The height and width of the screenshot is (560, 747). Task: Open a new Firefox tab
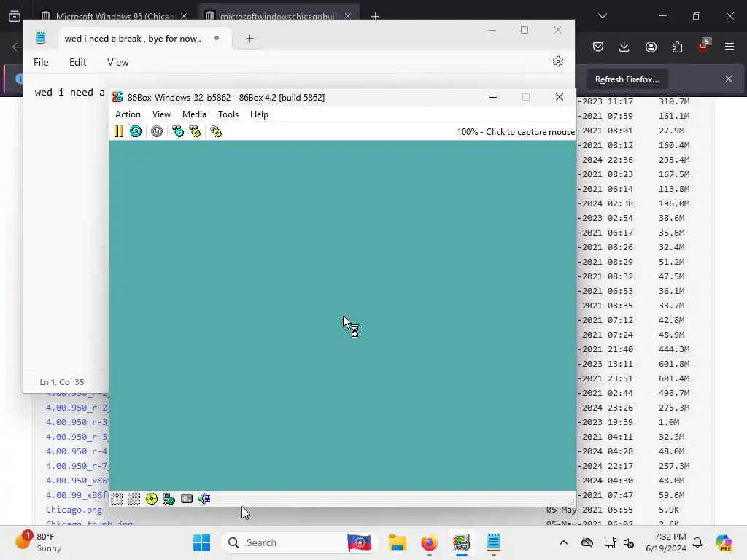click(375, 16)
